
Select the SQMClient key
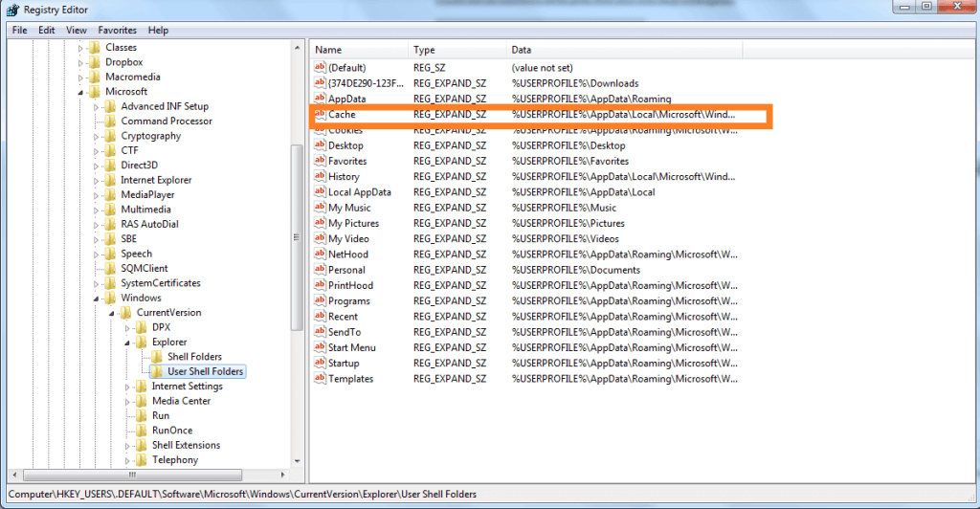[145, 268]
